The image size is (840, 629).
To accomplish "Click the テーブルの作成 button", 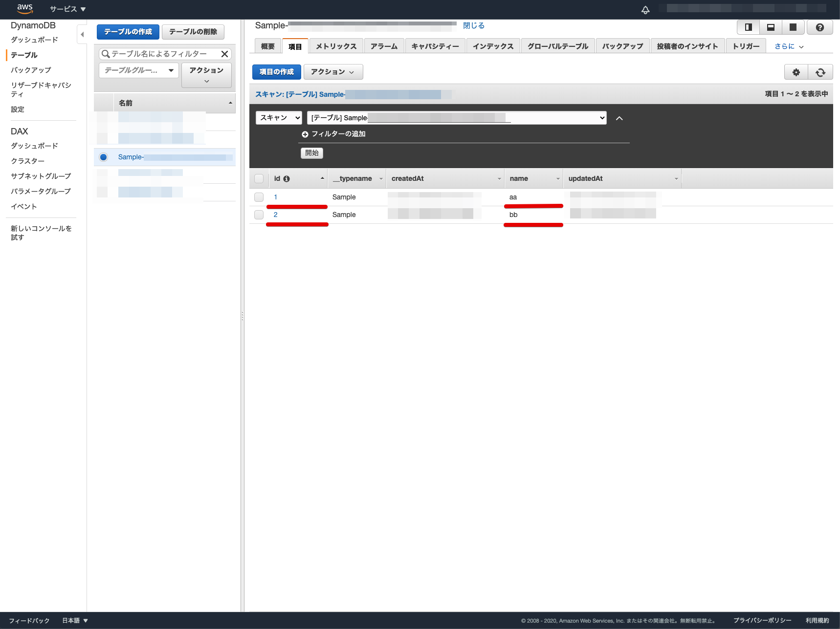I will click(128, 32).
